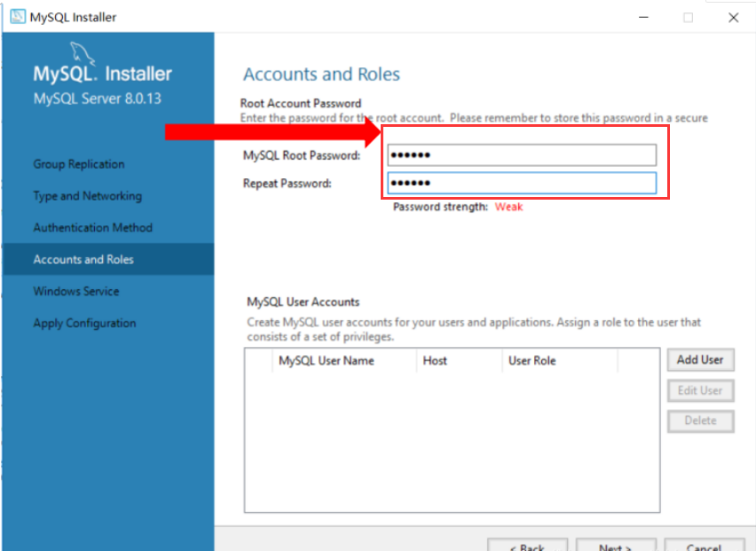Click the MySQL dolphin logo in sidebar
This screenshot has height=551, width=756.
82,53
